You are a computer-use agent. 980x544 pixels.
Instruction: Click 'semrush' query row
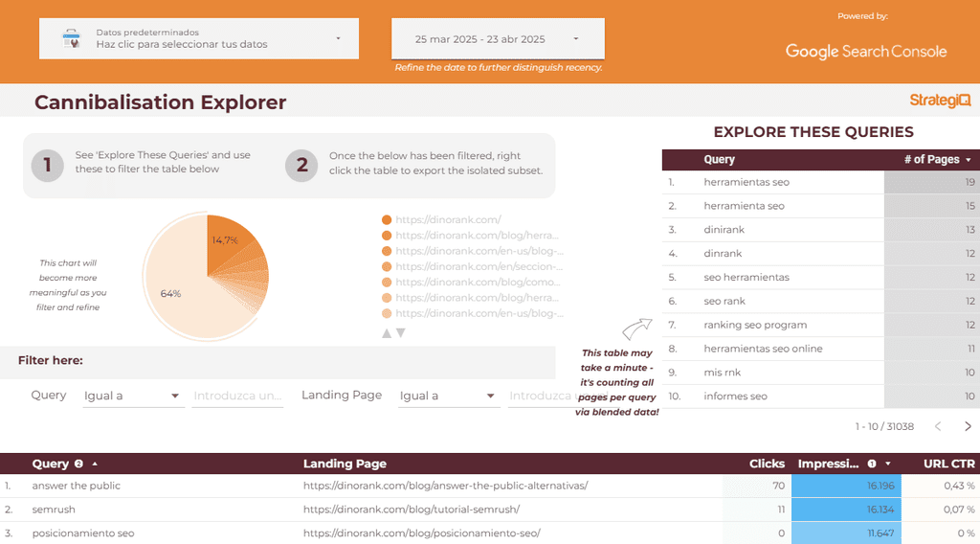54,510
